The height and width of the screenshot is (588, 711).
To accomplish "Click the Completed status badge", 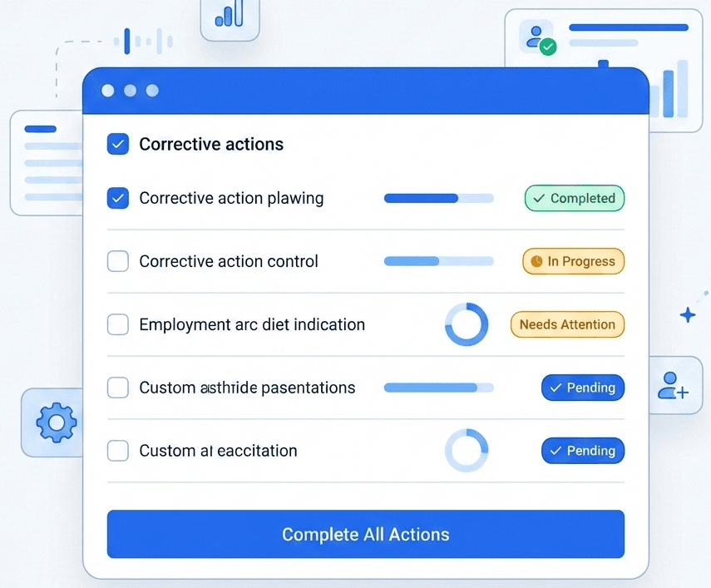I will 574,198.
